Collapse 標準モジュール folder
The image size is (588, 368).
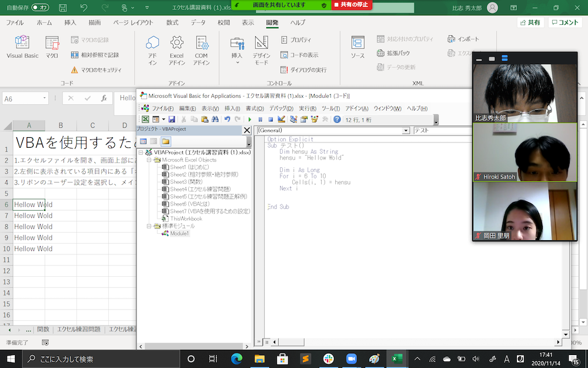coord(149,226)
